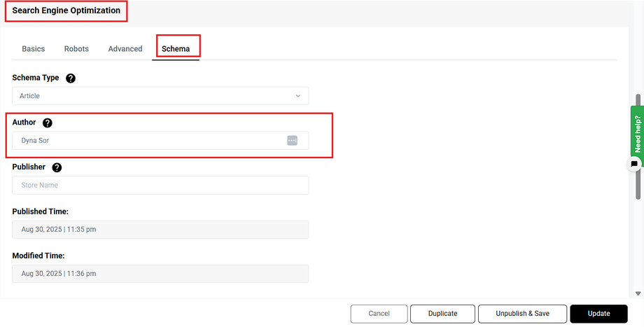The height and width of the screenshot is (327, 644).
Task: Click the Author help question mark
Action: tap(47, 123)
